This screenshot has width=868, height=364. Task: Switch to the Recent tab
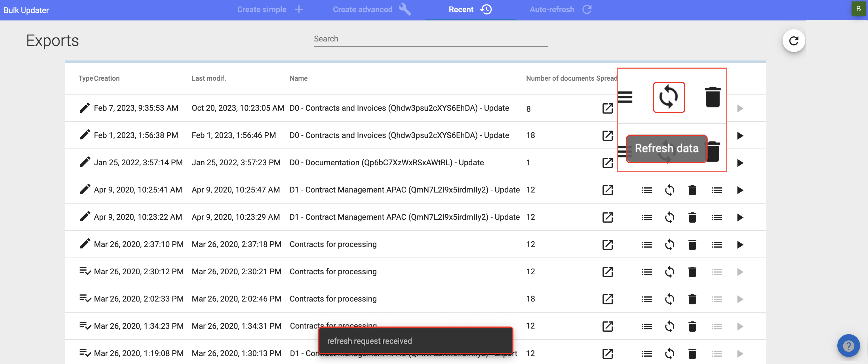pyautogui.click(x=470, y=9)
